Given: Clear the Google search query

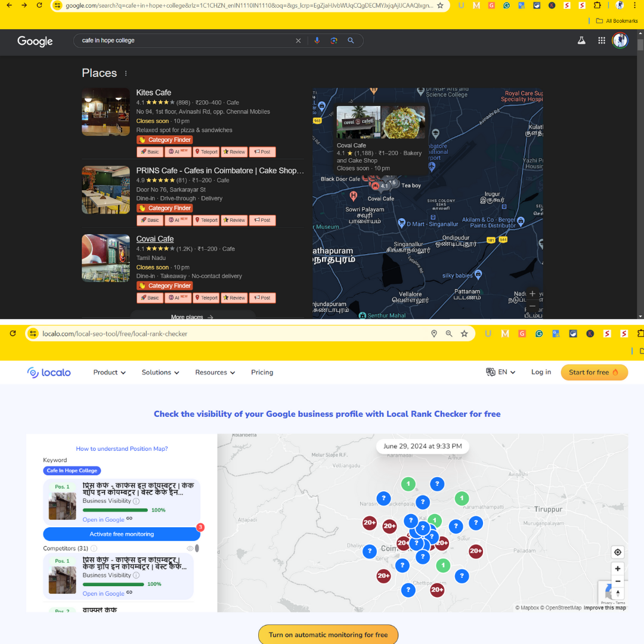Looking at the screenshot, I should point(298,41).
